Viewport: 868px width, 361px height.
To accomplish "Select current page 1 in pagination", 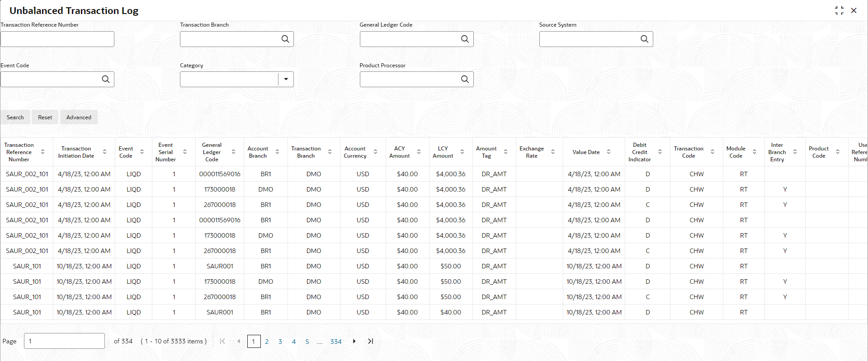I will tap(254, 342).
